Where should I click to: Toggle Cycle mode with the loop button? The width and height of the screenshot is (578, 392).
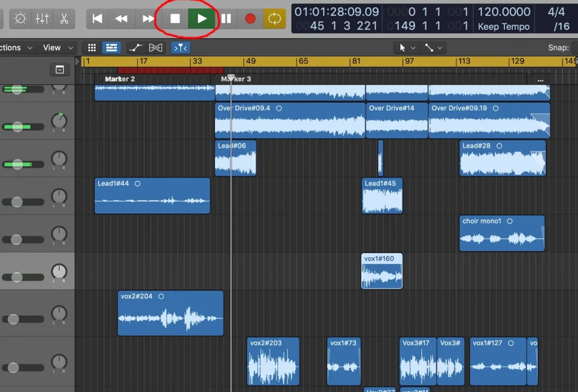275,18
